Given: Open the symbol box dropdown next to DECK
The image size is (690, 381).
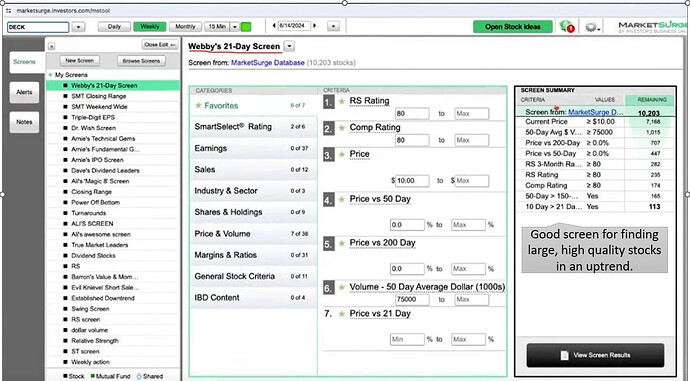Looking at the screenshot, I should click(x=78, y=27).
